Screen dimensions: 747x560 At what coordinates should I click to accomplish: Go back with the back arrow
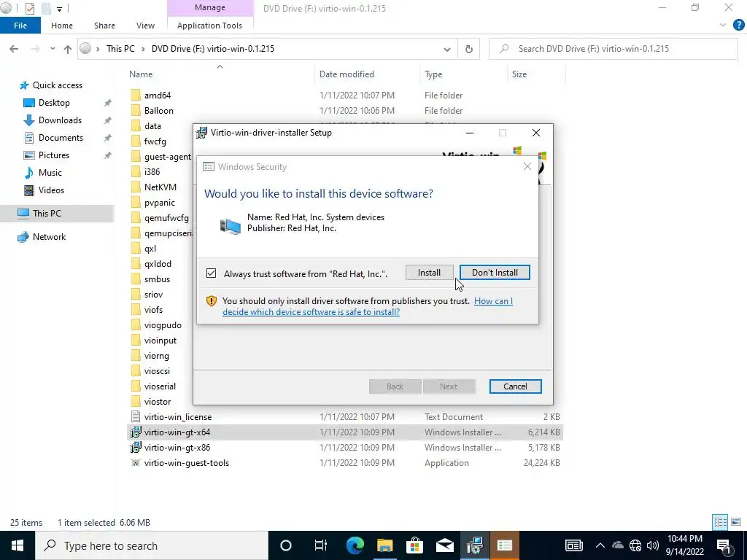(x=14, y=49)
